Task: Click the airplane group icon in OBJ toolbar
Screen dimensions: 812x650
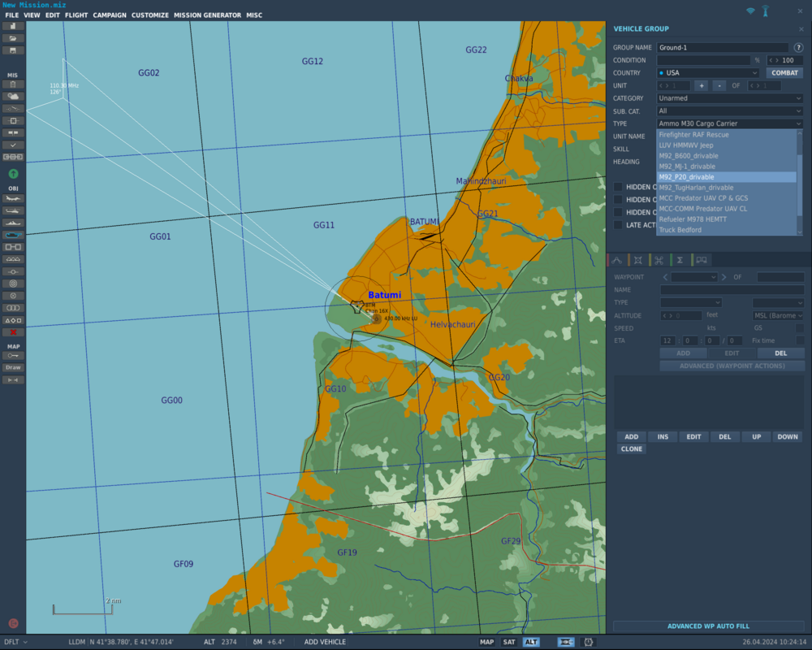Action: pos(13,198)
